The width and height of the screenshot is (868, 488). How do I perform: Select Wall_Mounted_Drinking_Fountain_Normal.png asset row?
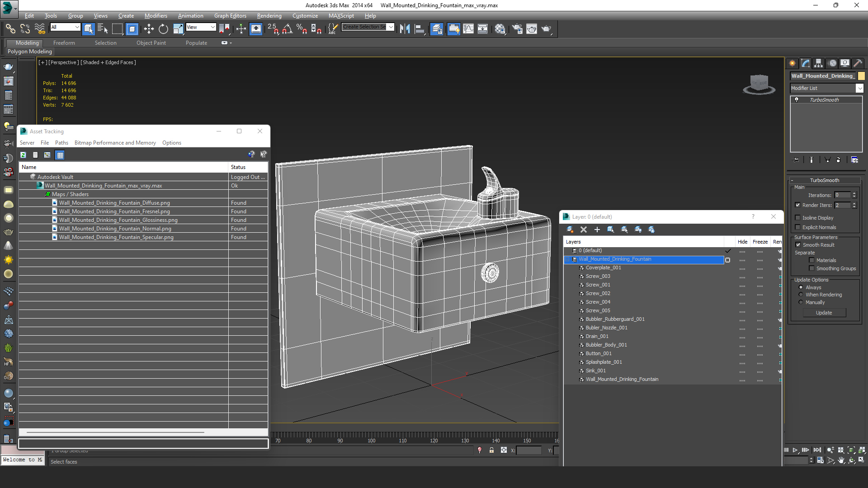click(x=115, y=229)
